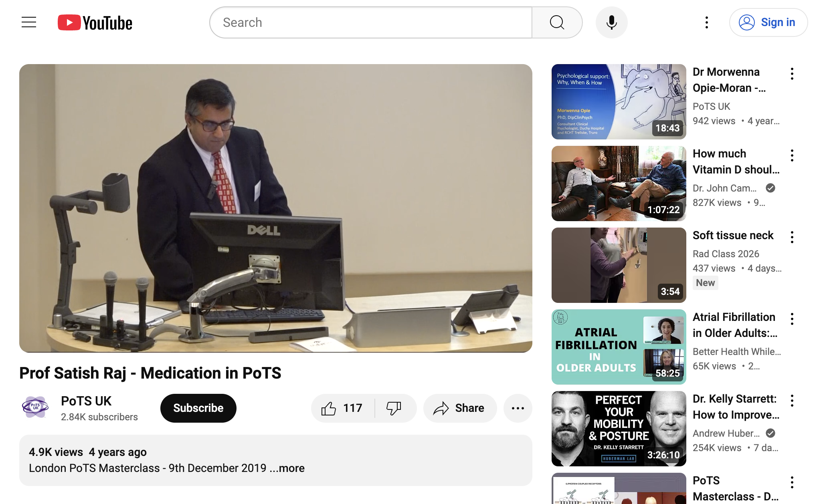Open Atrial Fibrillation in Older Adults title
The image size is (821, 504).
pyautogui.click(x=735, y=325)
